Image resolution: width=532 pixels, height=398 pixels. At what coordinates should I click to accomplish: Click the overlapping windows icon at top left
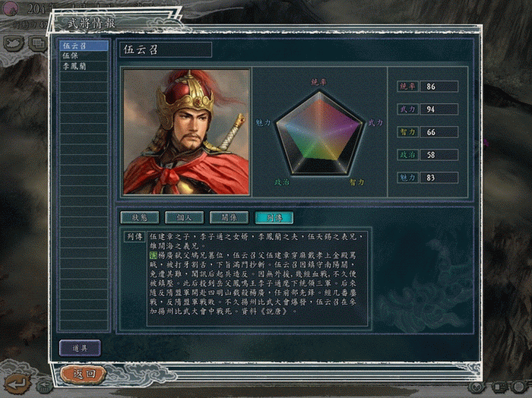click(37, 43)
